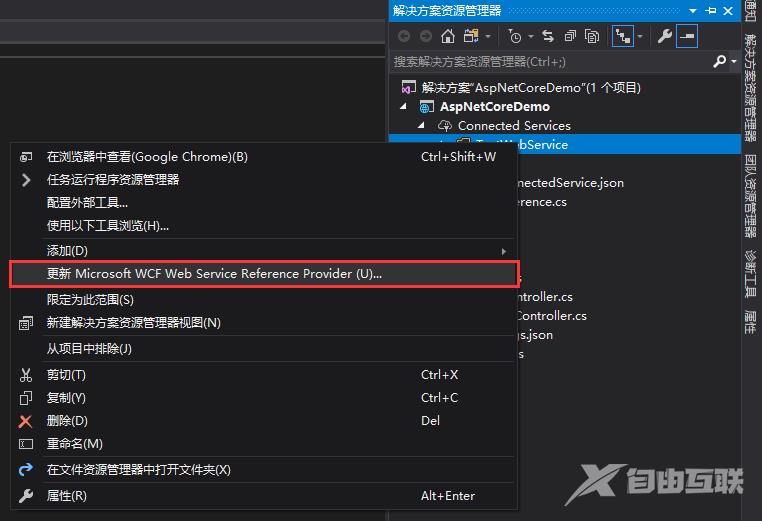Open the Solution Explorer vertical side tab
The image size is (762, 521).
click(x=751, y=87)
